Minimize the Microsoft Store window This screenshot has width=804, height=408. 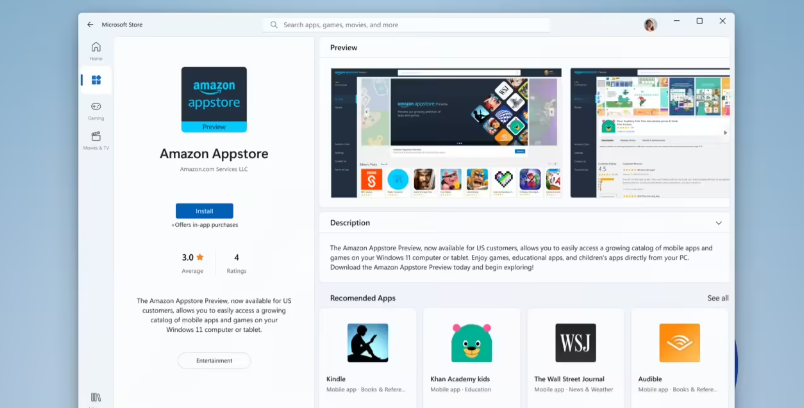point(677,21)
